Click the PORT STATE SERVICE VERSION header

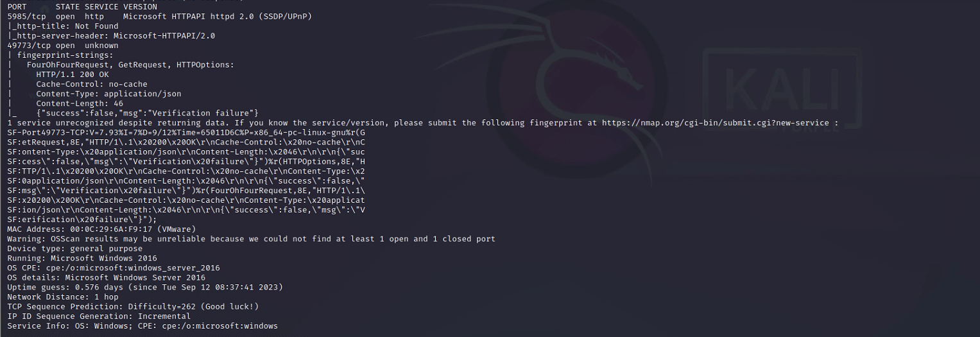coord(82,6)
